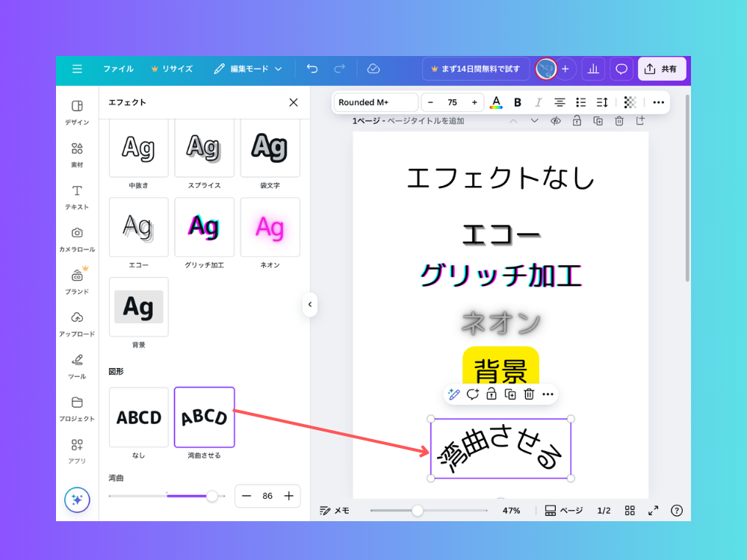Toggle bold text formatting
The width and height of the screenshot is (747, 560).
[x=518, y=102]
